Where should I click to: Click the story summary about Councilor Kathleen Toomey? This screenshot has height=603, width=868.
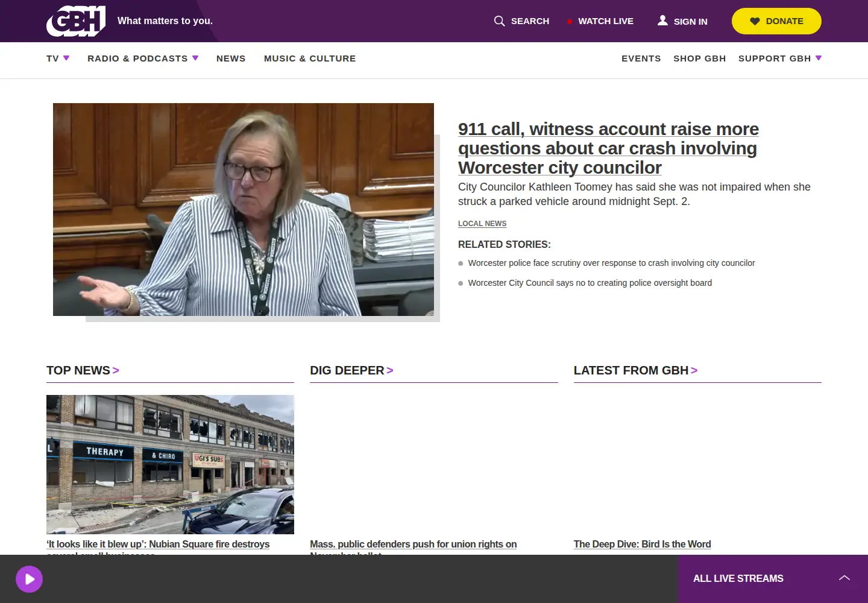pos(634,194)
